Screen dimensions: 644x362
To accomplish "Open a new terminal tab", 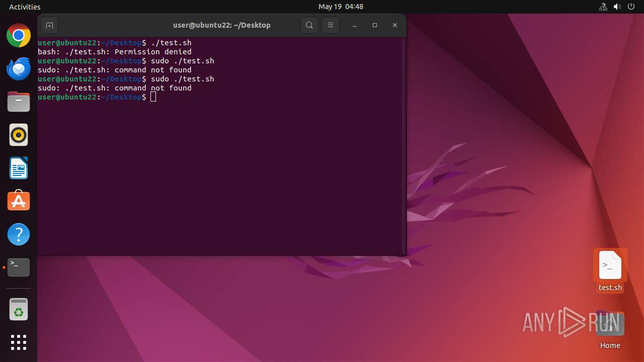I will 49,25.
